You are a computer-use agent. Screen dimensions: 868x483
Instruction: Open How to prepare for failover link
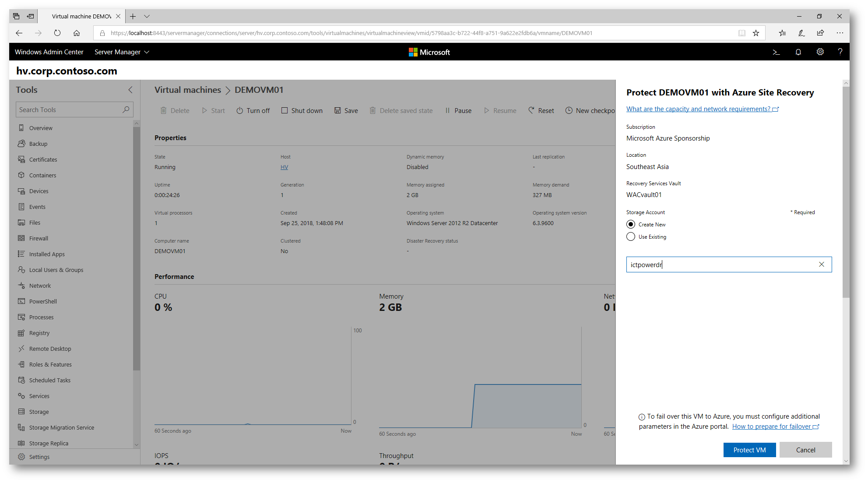775,427
